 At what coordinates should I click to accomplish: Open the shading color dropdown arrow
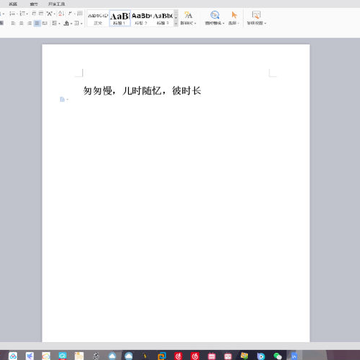71,24
